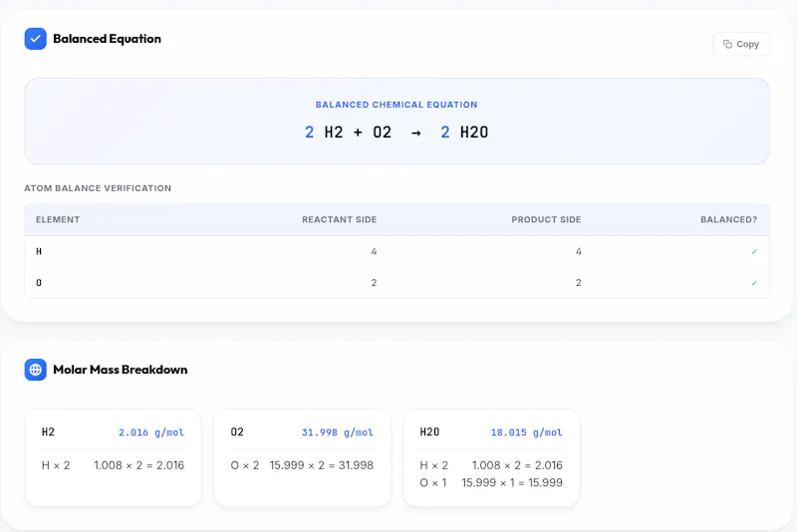Screen dimensions: 797x532
Task: Select 'ATOM BALANCE VERIFICATION' label
Action: [x=98, y=188]
